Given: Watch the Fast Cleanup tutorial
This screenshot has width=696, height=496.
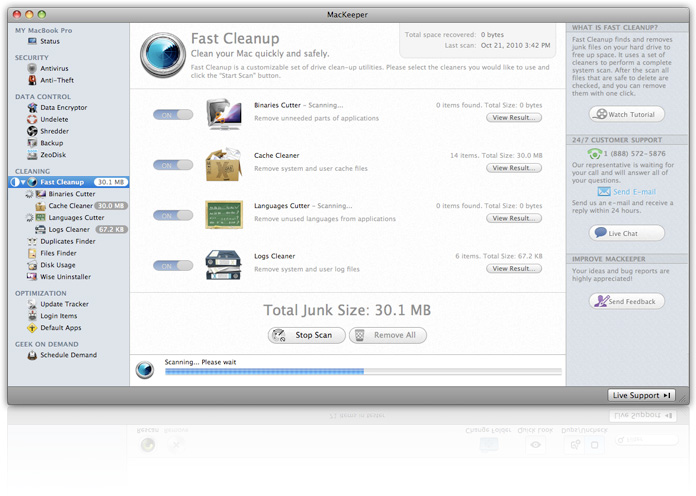Looking at the screenshot, I should (x=627, y=115).
